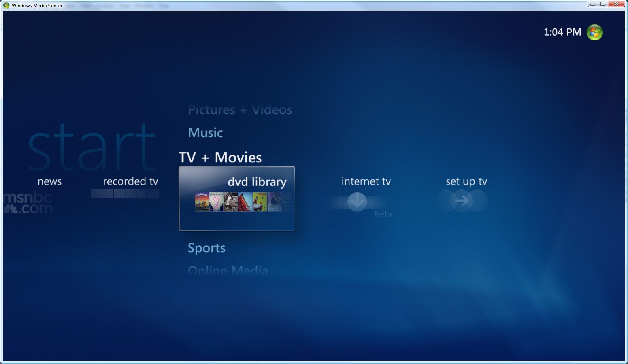Viewport: 628px width, 364px height.
Task: Select the Pictures + Videos category
Action: click(240, 110)
